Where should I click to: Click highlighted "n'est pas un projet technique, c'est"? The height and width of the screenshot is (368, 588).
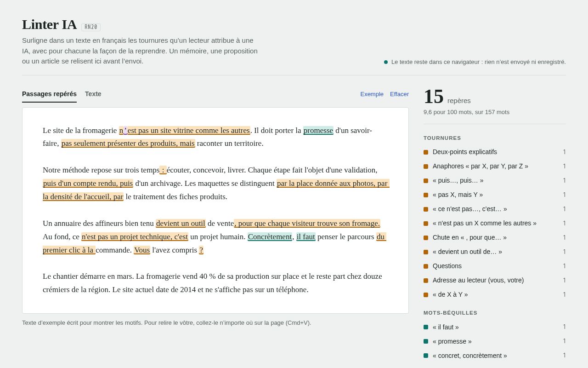135,237
